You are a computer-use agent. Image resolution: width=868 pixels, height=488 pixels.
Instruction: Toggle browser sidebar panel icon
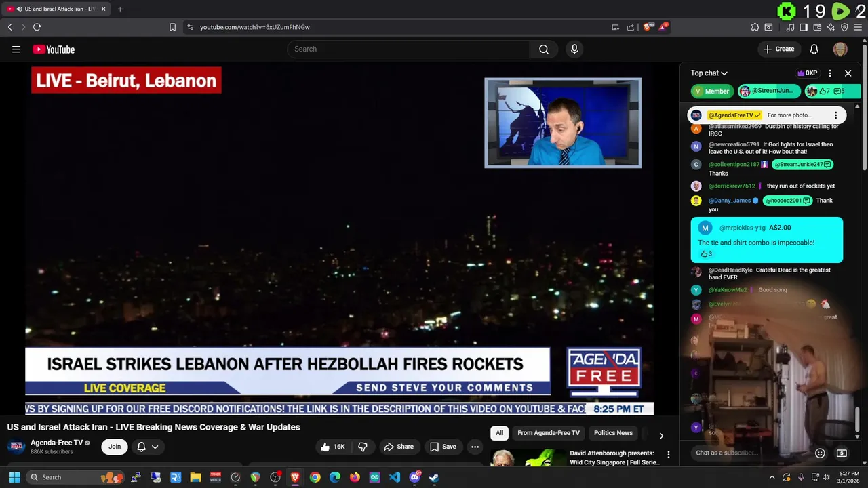pos(804,27)
